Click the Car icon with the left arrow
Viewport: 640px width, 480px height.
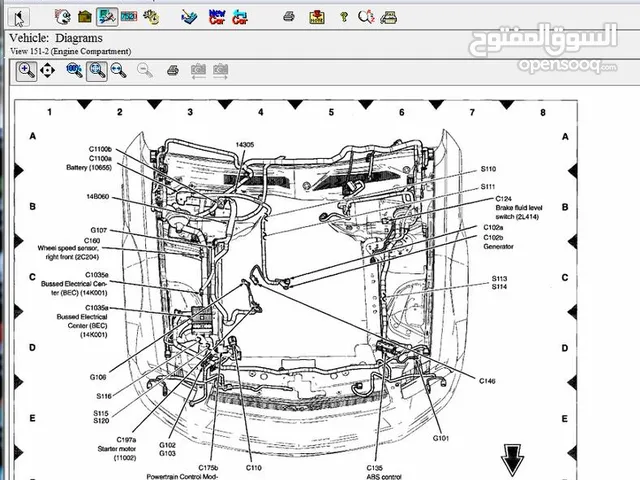coord(240,17)
